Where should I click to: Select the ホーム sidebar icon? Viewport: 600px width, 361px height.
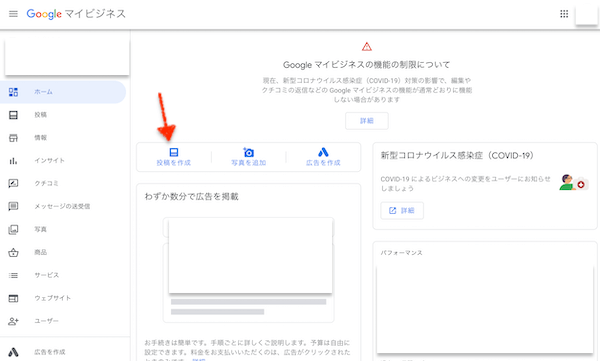tap(13, 92)
